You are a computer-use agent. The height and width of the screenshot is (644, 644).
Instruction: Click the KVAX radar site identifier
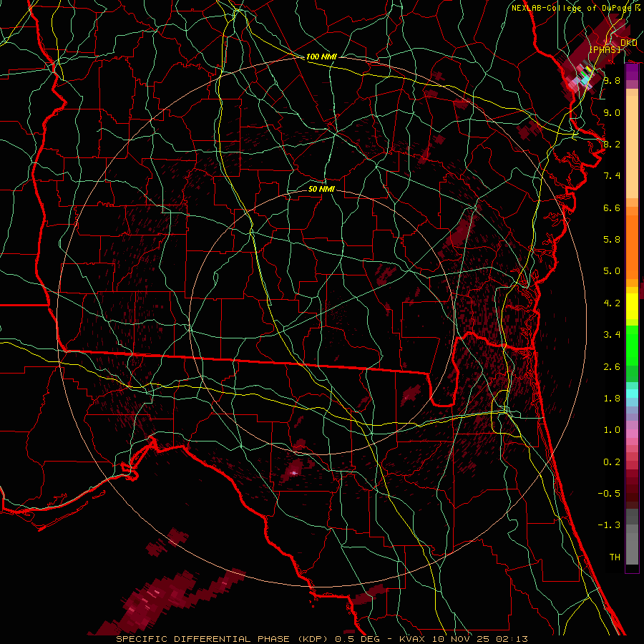(x=412, y=639)
